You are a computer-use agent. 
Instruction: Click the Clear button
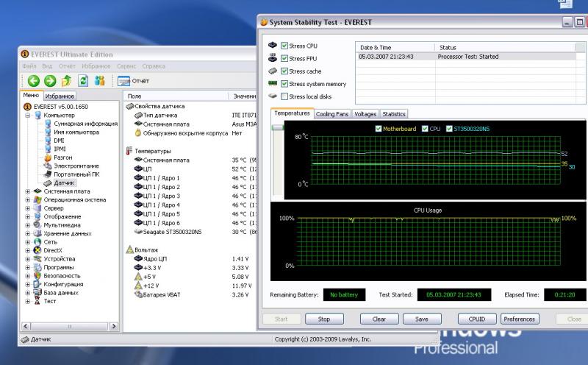379,319
